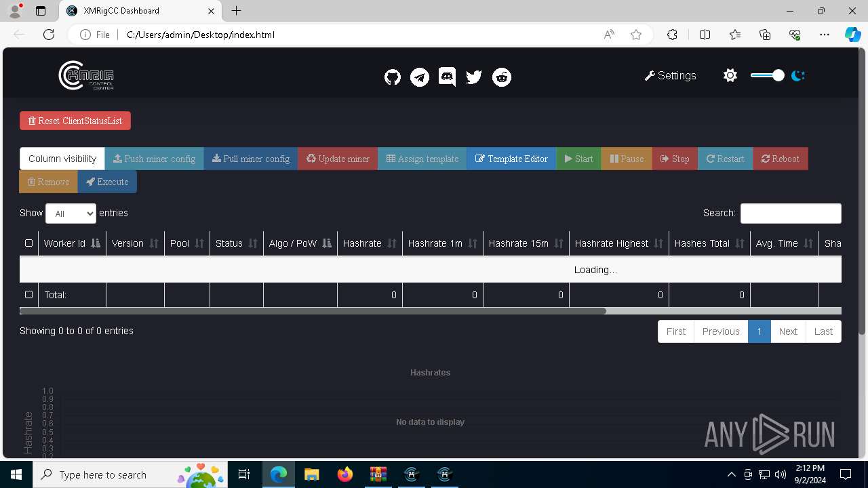The image size is (868, 488).
Task: Go to Last page
Action: [823, 331]
